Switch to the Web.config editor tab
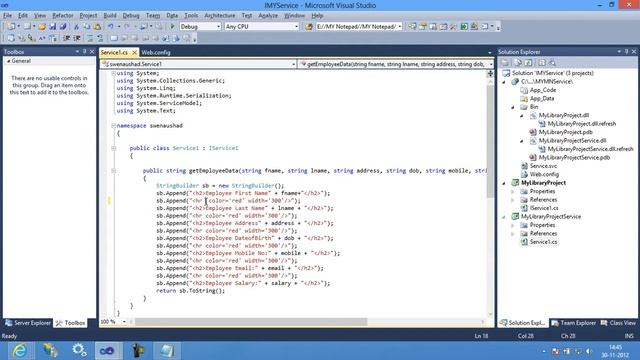This screenshot has height=360, width=640. [156, 52]
